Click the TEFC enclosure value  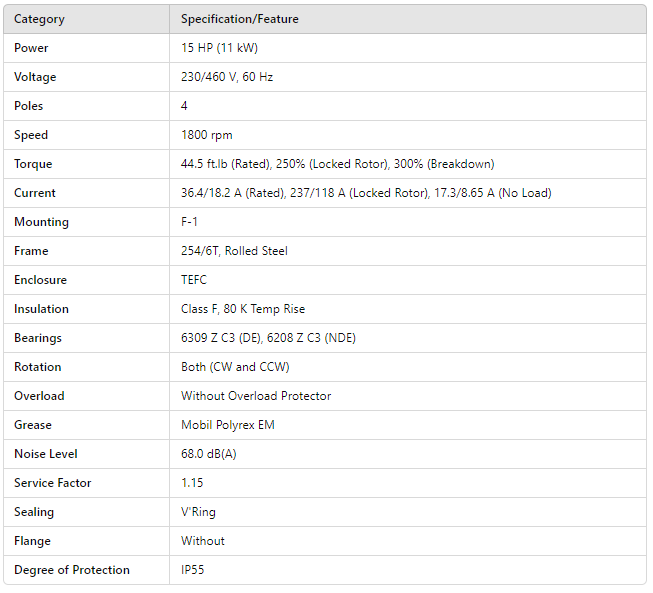coord(194,280)
